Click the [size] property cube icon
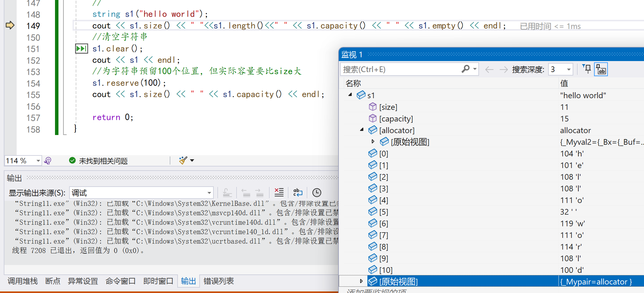Viewport: 644px width, 293px height. pos(373,107)
